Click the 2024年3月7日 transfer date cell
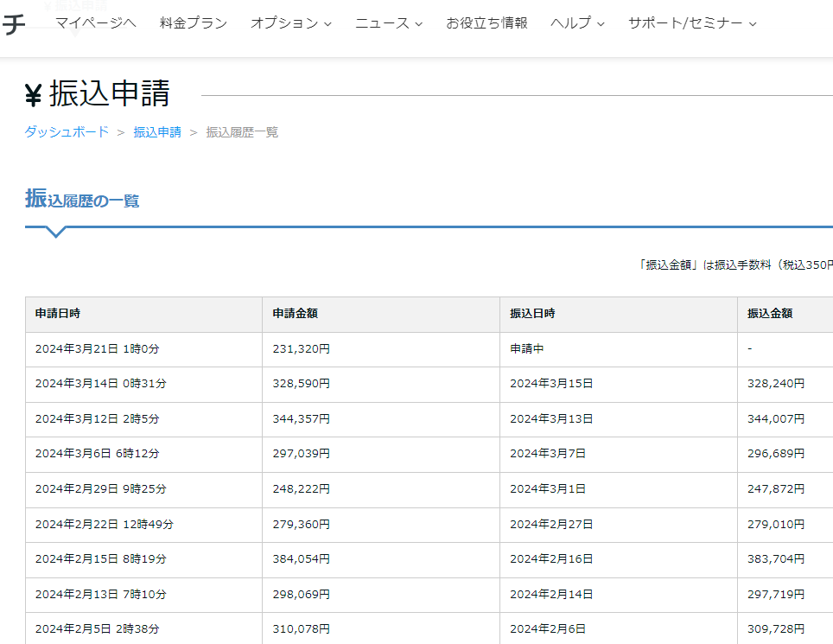Viewport: 833px width, 644px height. 619,454
